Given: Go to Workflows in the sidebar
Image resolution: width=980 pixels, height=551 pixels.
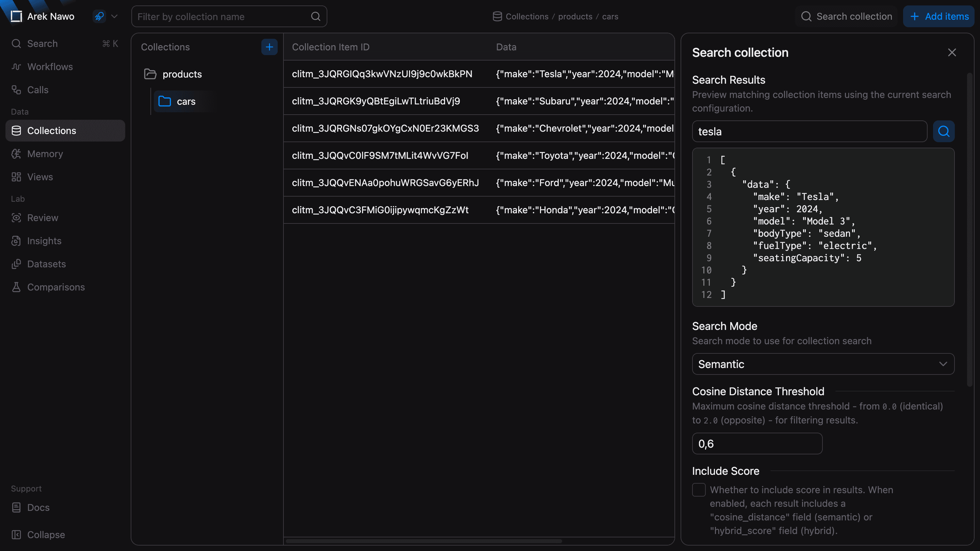Looking at the screenshot, I should (65, 67).
